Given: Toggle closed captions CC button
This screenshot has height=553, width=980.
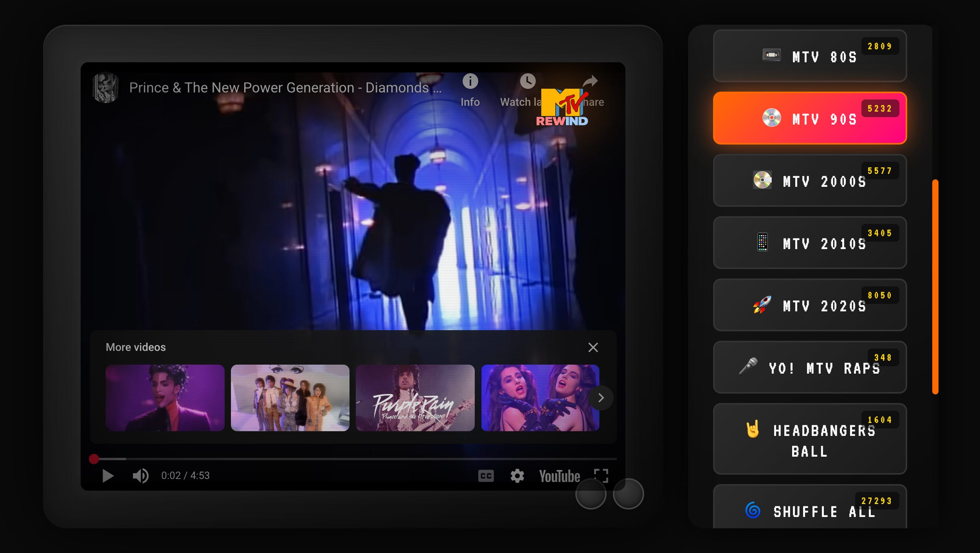Looking at the screenshot, I should pos(486,476).
